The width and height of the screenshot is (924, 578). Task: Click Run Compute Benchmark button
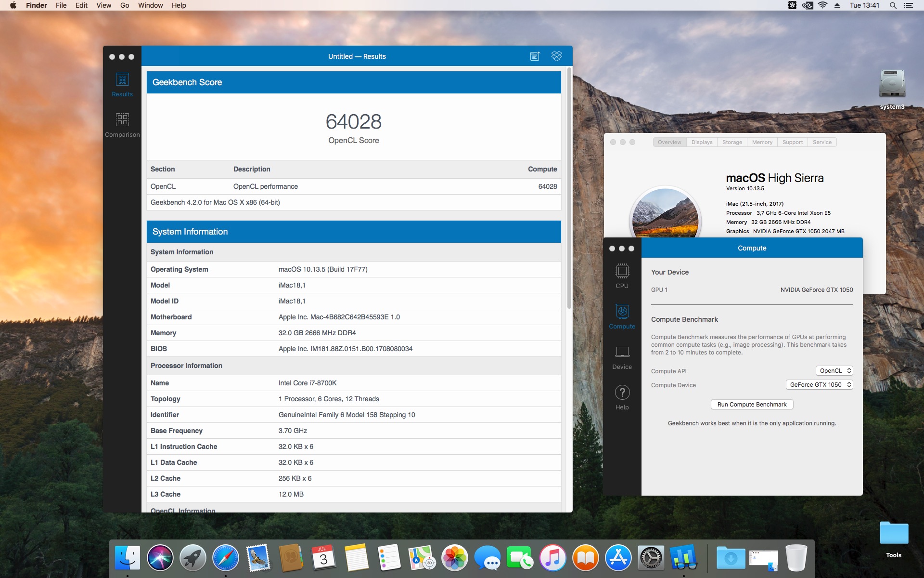click(752, 405)
